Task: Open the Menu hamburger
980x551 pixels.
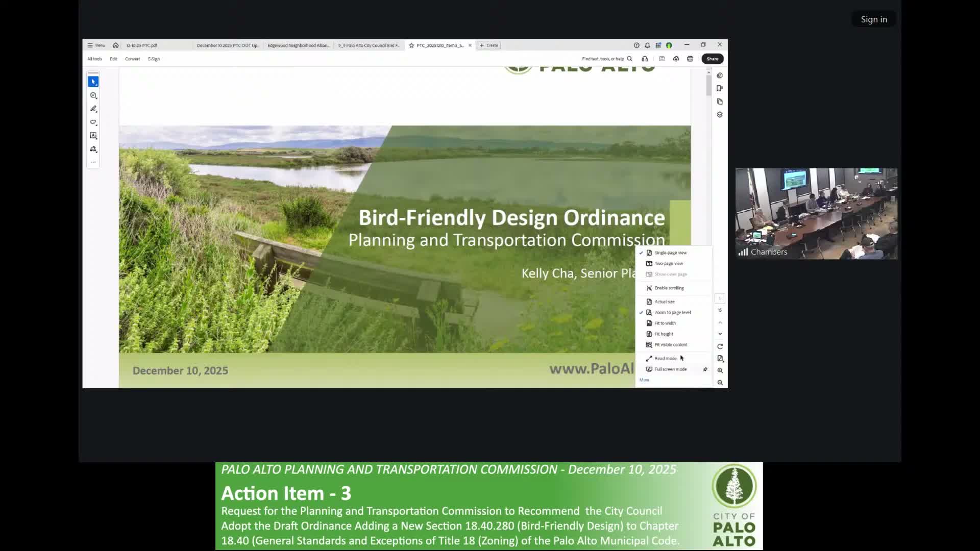Action: (96, 45)
